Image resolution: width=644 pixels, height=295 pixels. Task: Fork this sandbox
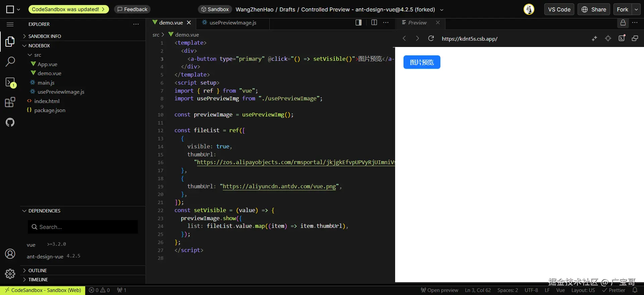coord(623,9)
